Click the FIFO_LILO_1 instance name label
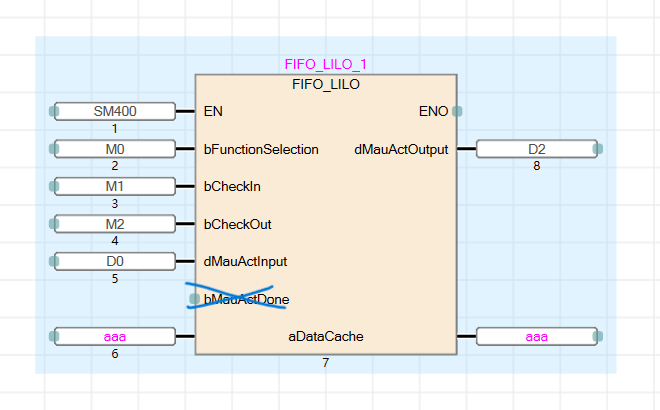 pos(326,64)
